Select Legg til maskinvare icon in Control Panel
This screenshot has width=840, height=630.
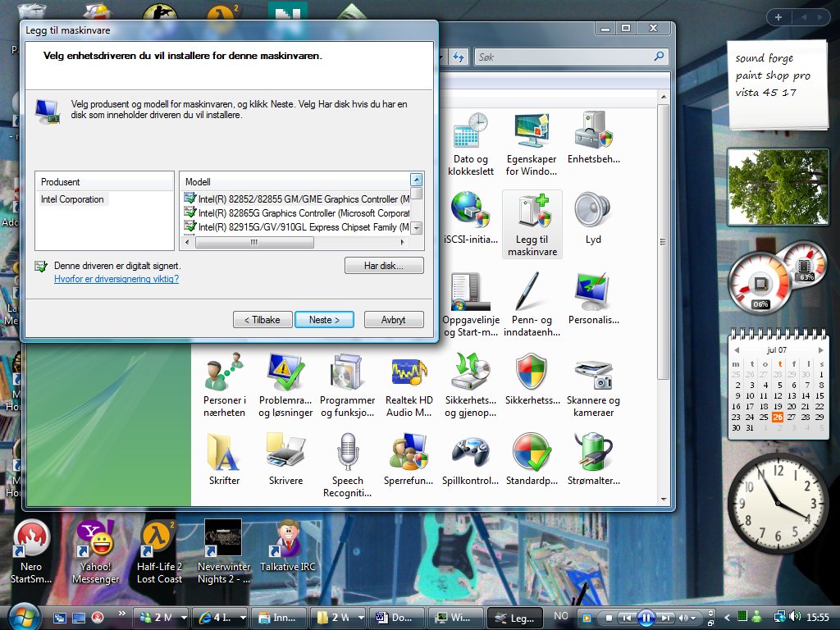click(x=532, y=224)
